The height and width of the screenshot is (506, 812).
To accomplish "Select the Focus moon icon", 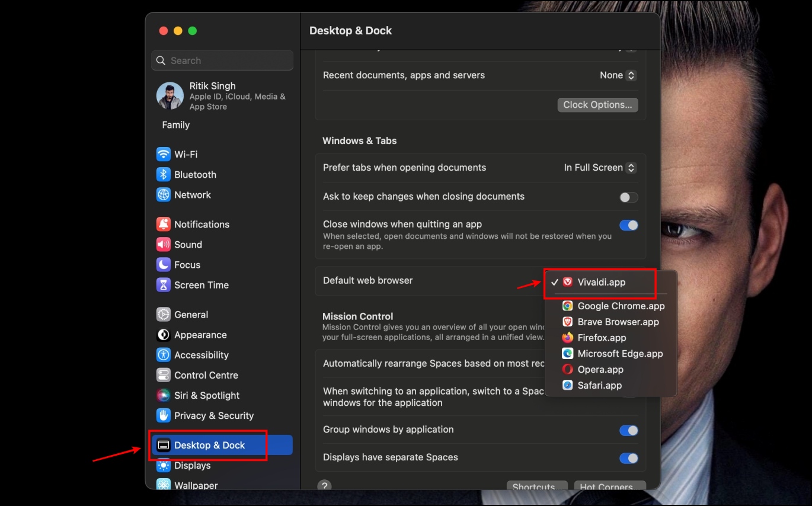I will pyautogui.click(x=164, y=265).
